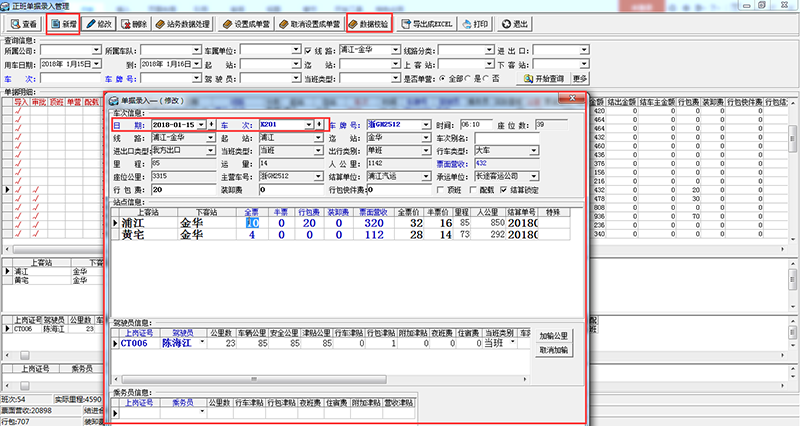Screen dimensions: 800x426
Task: Click the 查看 (View) toolbar button
Action: click(24, 24)
